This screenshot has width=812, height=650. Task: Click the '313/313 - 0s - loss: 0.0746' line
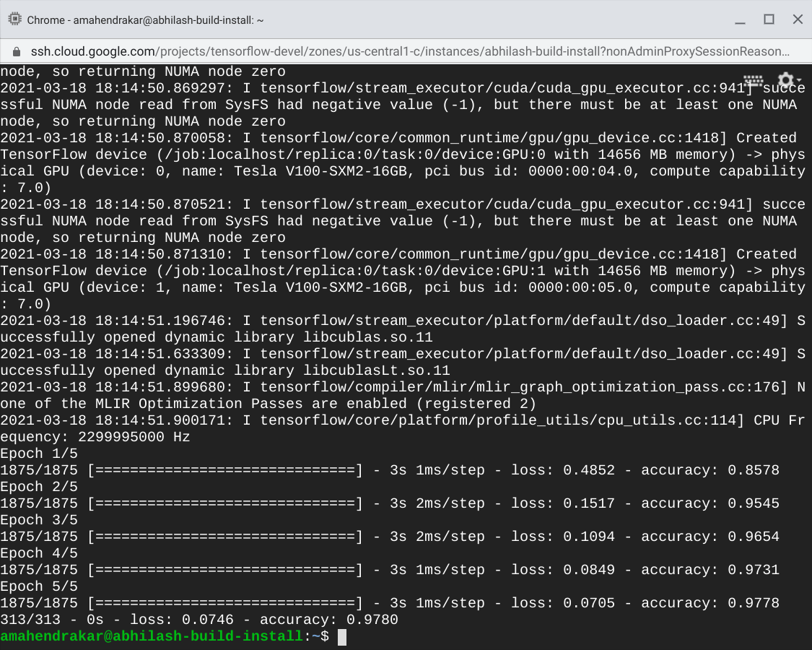(x=117, y=620)
